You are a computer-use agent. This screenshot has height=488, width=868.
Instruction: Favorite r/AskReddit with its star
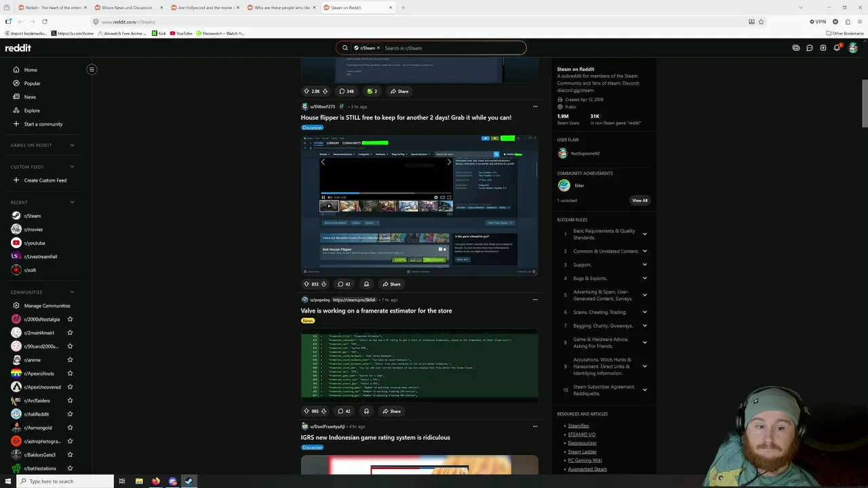[70, 414]
